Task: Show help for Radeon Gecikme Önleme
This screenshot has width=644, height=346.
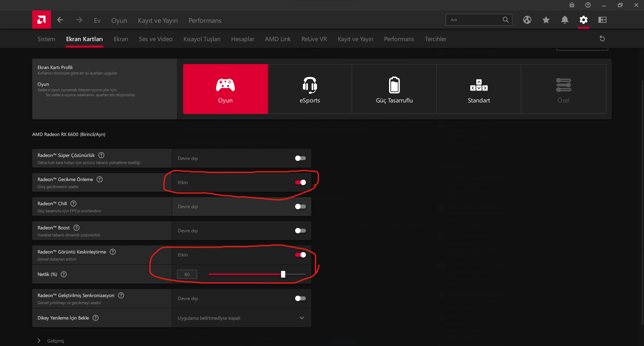Action: [x=100, y=179]
